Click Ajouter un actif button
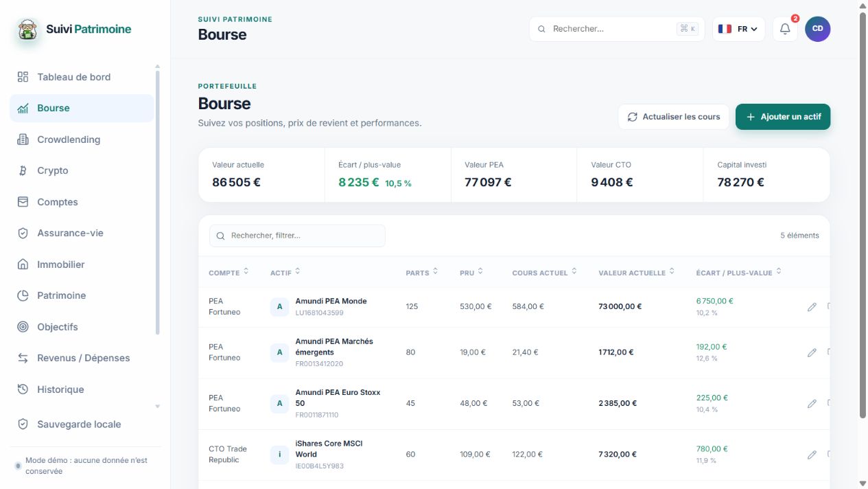The height and width of the screenshot is (489, 868). point(783,117)
